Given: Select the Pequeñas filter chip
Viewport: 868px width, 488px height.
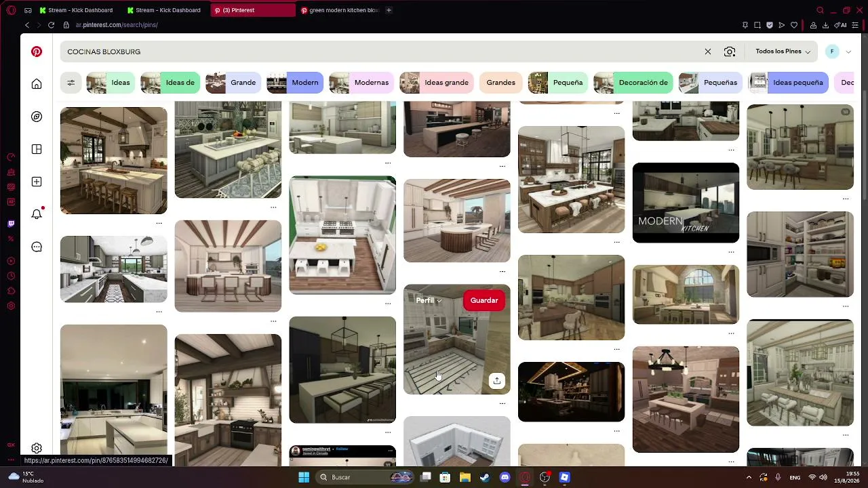Looking at the screenshot, I should (x=711, y=83).
